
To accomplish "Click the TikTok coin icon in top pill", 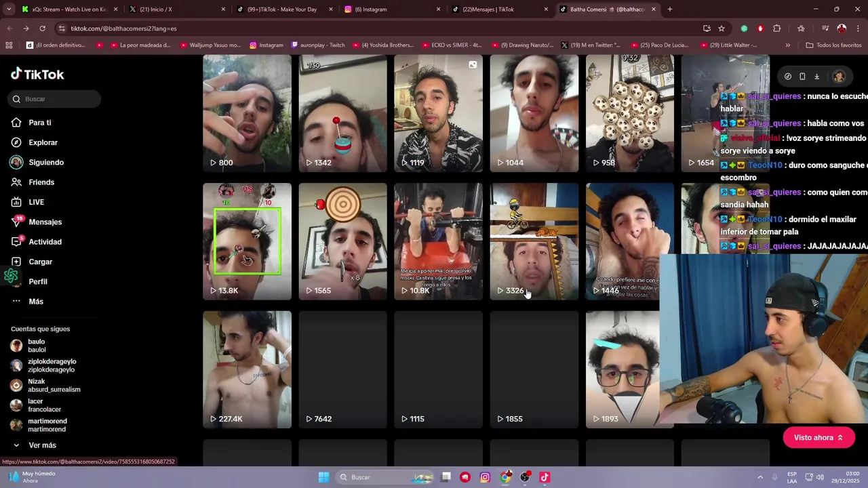I will point(787,77).
